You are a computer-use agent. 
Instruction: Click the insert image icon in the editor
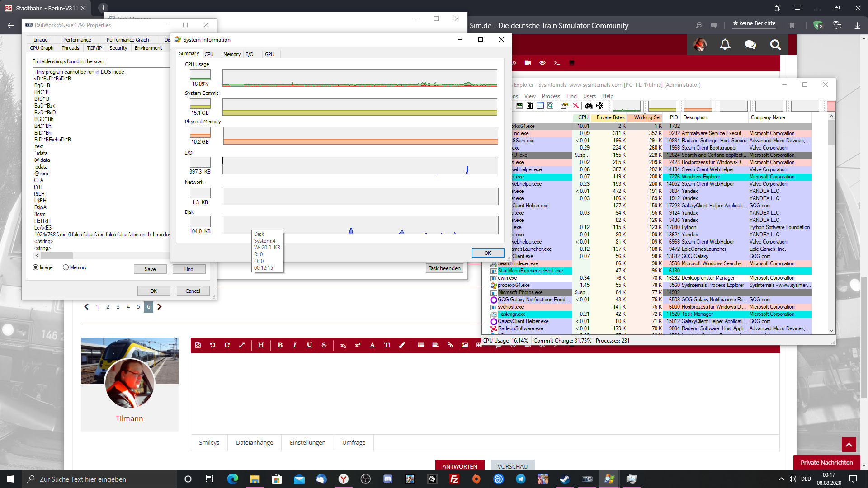click(465, 345)
